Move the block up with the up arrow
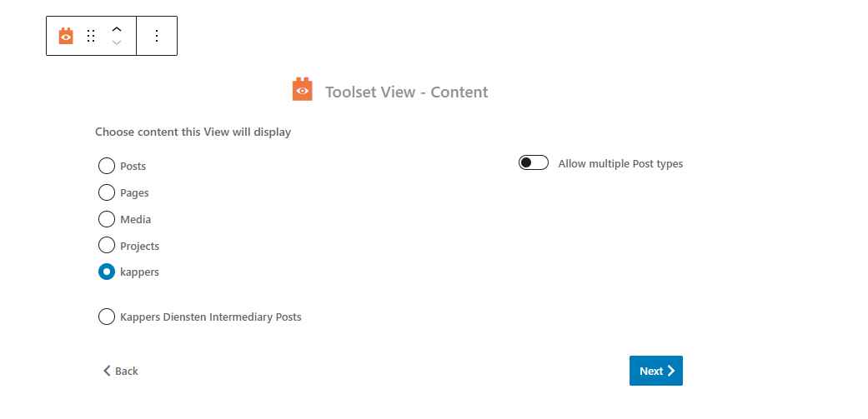868x419 pixels. click(x=116, y=29)
